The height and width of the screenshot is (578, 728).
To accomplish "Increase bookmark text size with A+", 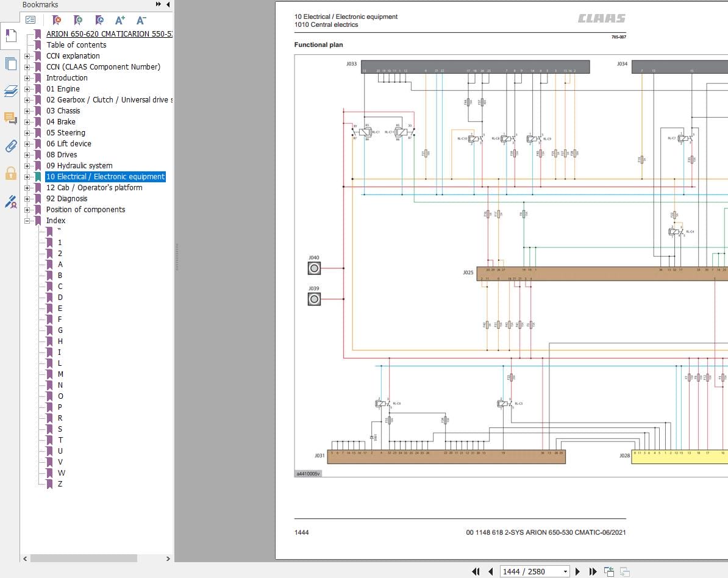I will coord(120,20).
